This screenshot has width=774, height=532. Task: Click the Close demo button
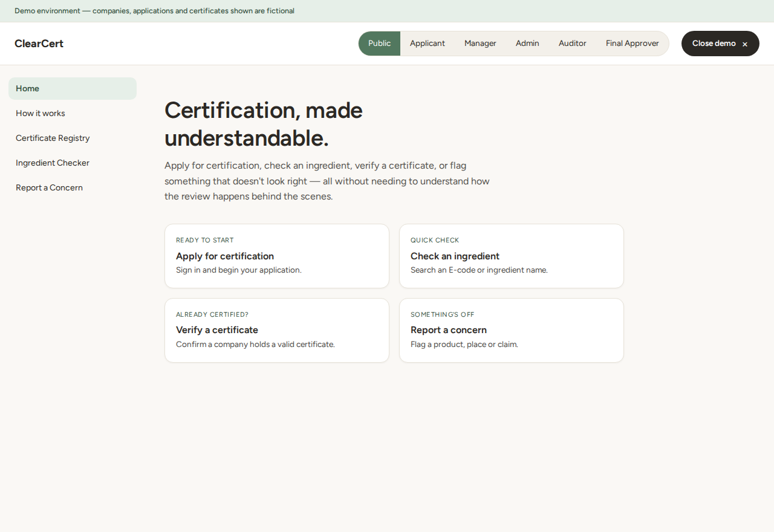(720, 44)
